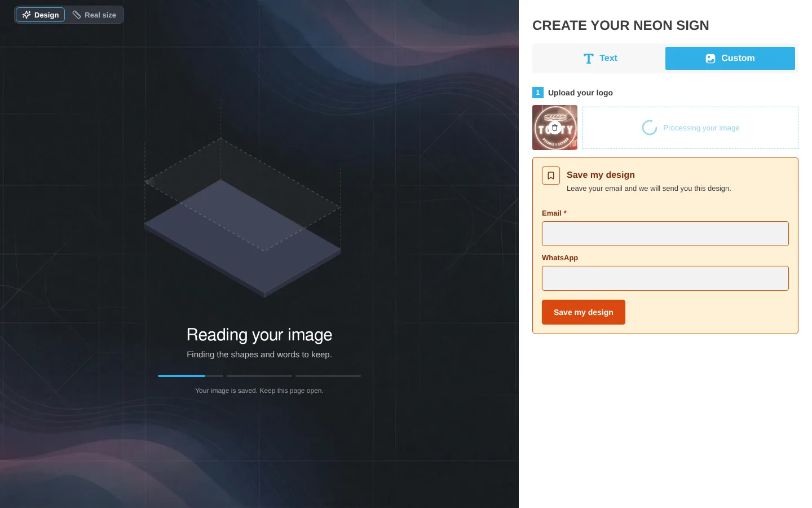Open the Text tab
The width and height of the screenshot is (812, 508).
click(x=600, y=58)
